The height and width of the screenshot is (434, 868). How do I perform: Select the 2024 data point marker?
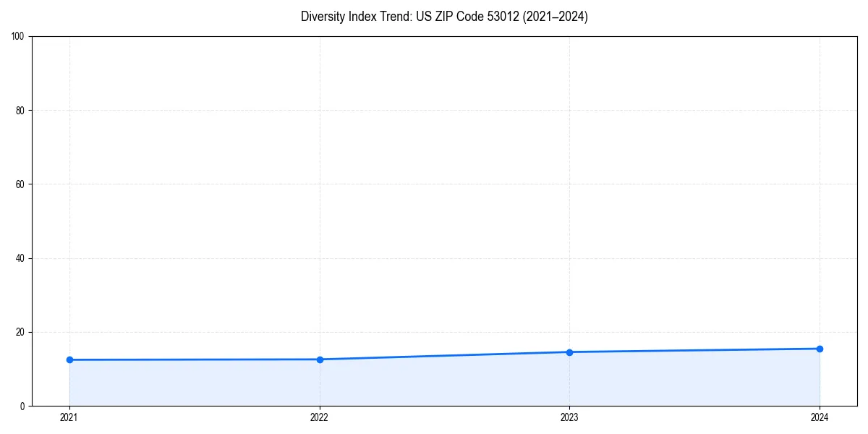pyautogui.click(x=820, y=348)
